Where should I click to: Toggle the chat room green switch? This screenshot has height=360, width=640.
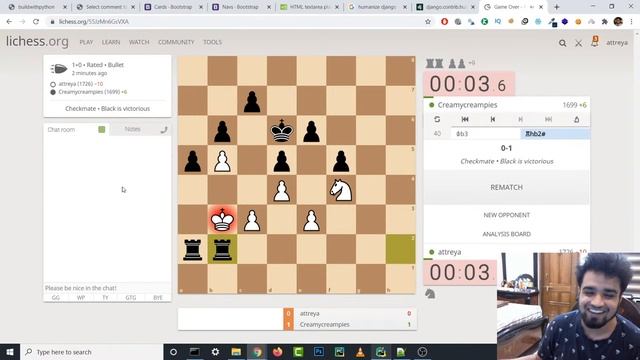(x=102, y=129)
